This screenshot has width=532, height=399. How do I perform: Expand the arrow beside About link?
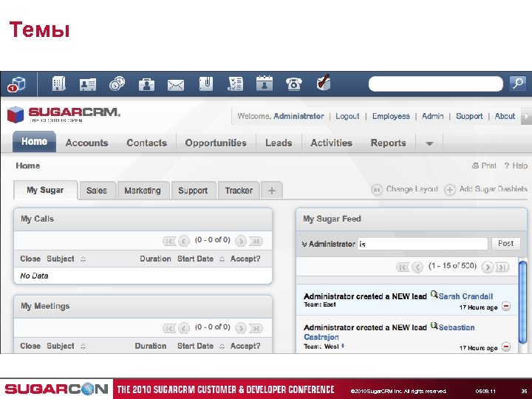526,116
